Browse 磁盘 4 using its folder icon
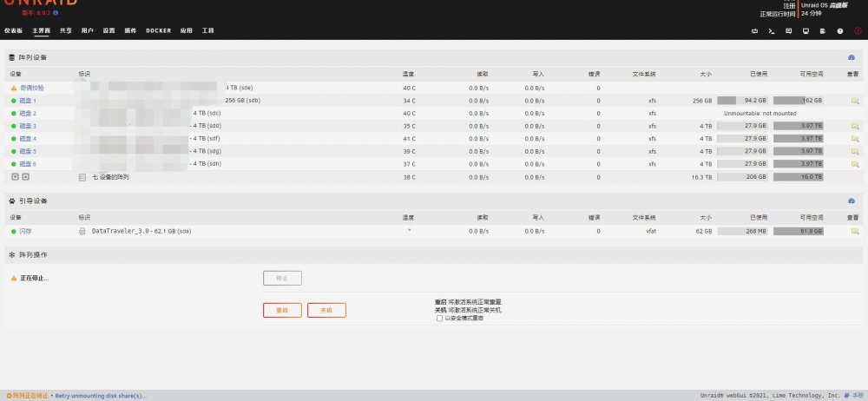 (x=855, y=139)
